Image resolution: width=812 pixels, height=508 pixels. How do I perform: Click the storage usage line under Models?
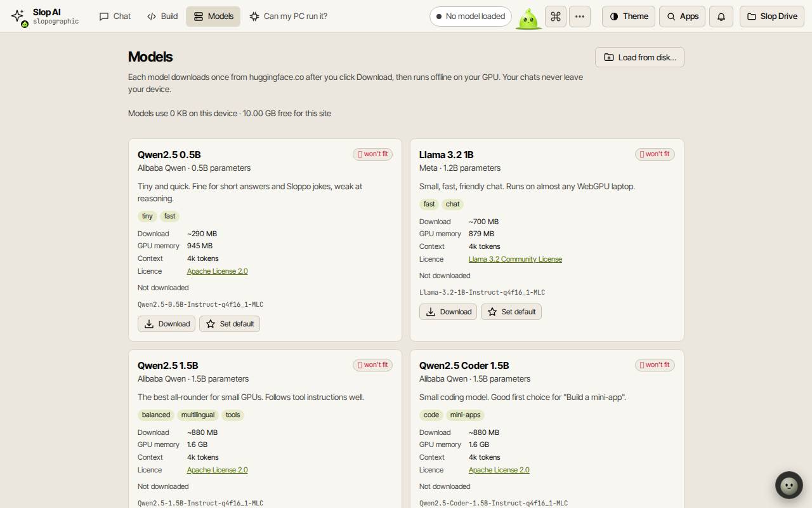pyautogui.click(x=230, y=114)
